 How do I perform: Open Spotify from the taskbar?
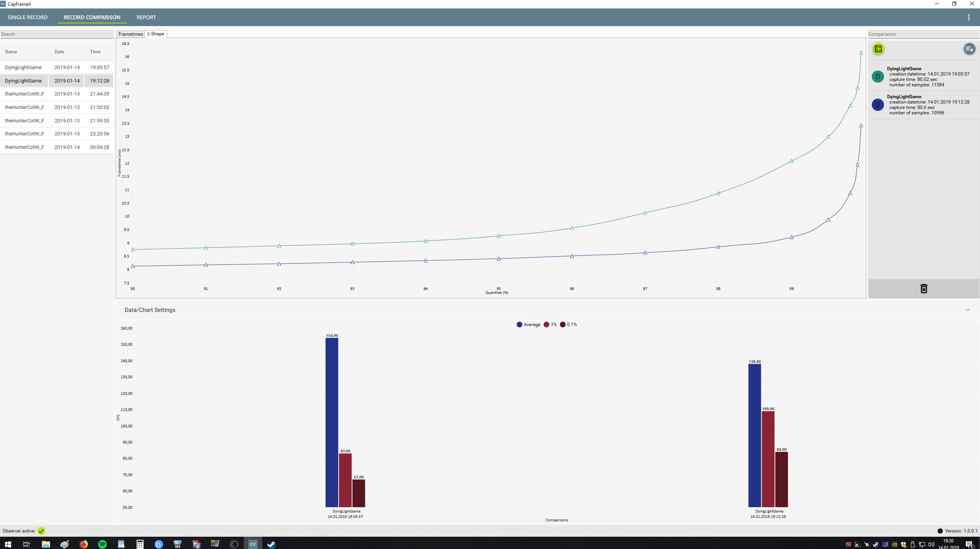tap(102, 544)
